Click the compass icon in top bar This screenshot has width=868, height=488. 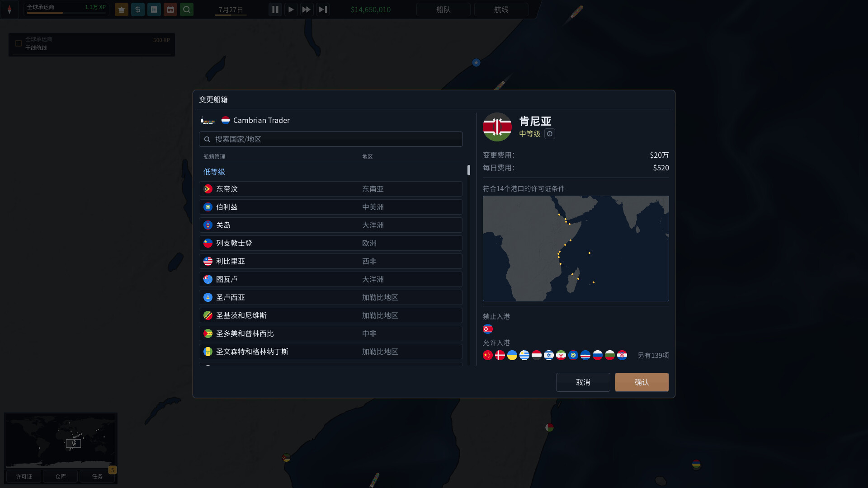[9, 9]
